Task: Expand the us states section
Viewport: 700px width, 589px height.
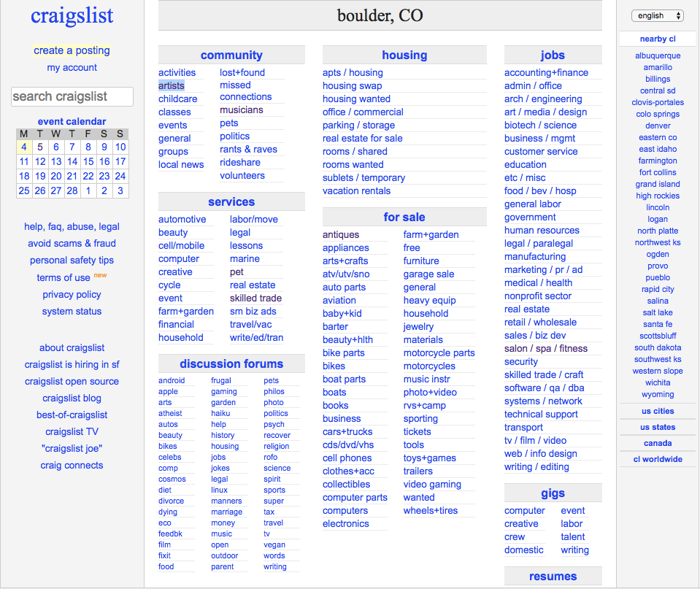Action: point(658,427)
